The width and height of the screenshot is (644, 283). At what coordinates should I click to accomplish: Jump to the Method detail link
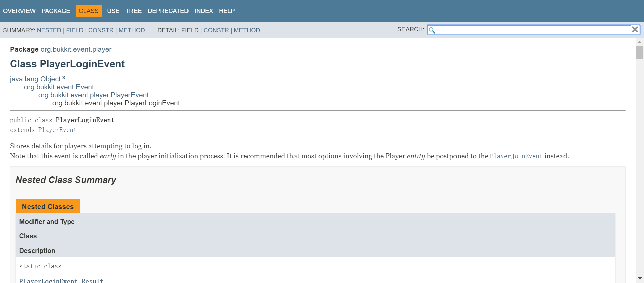247,30
